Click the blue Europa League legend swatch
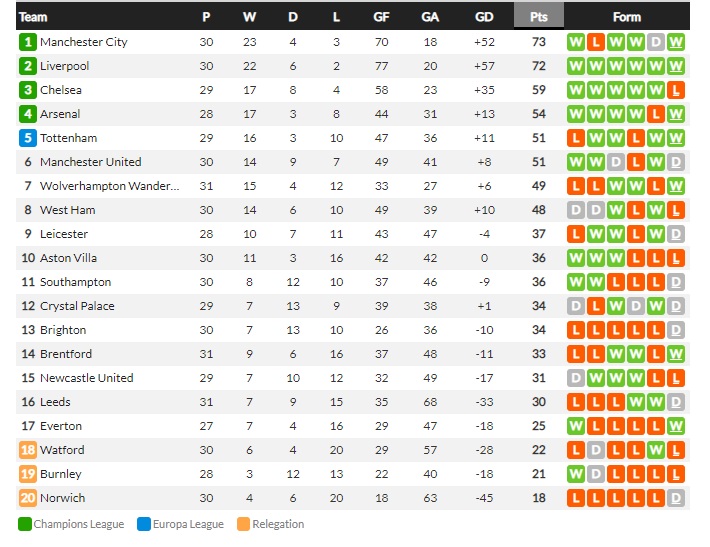Viewport: 710px width, 547px height. click(x=144, y=524)
